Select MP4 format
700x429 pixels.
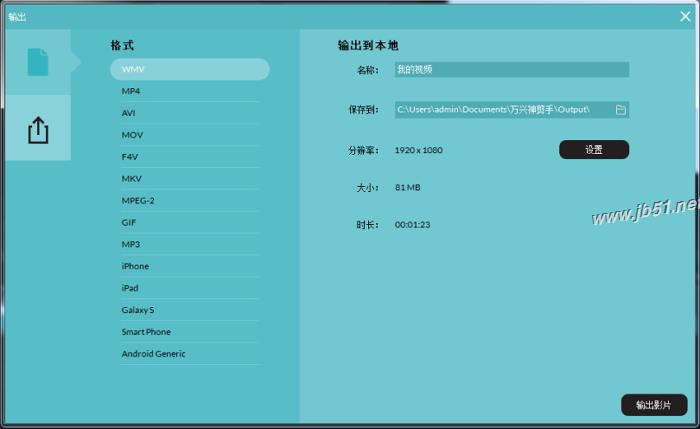[x=190, y=91]
